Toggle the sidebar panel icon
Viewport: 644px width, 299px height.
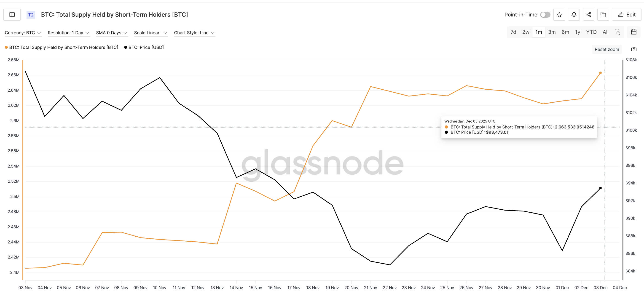tap(11, 14)
